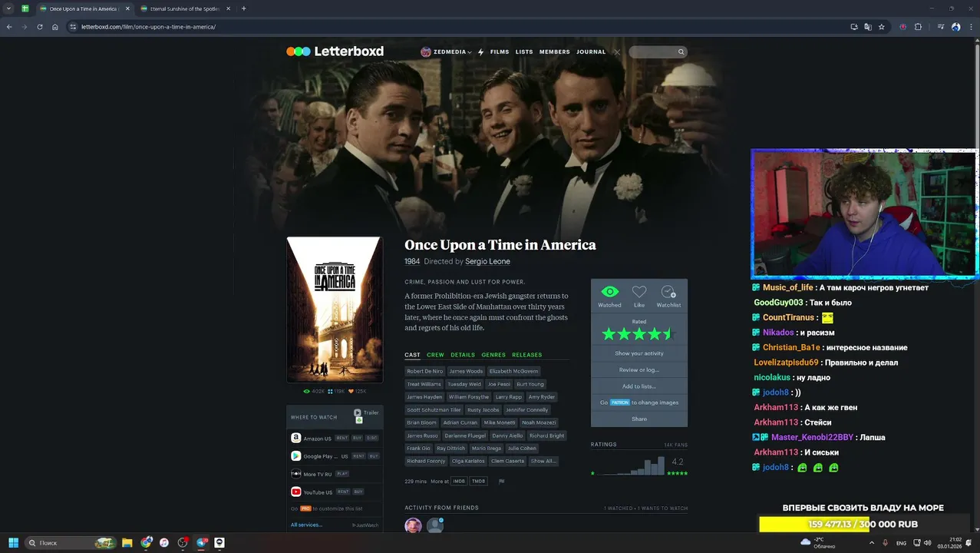Image resolution: width=980 pixels, height=553 pixels.
Task: Open the Members menu
Action: point(554,52)
